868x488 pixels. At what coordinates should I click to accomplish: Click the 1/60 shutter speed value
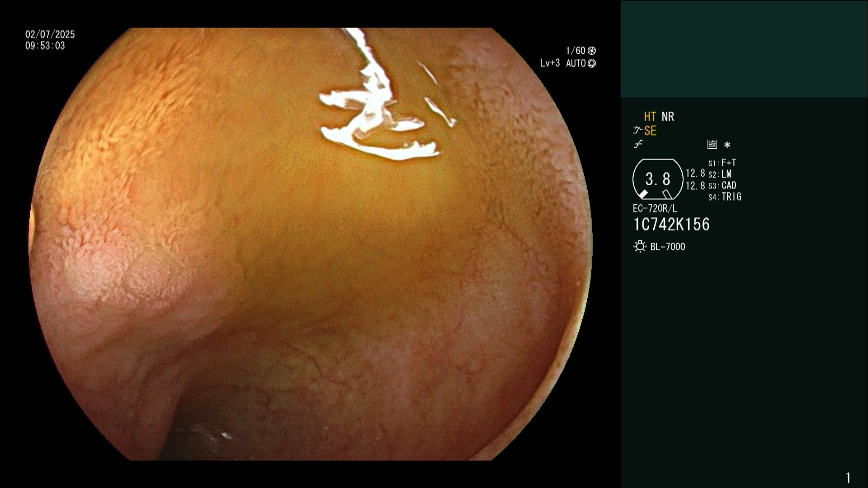pyautogui.click(x=576, y=51)
